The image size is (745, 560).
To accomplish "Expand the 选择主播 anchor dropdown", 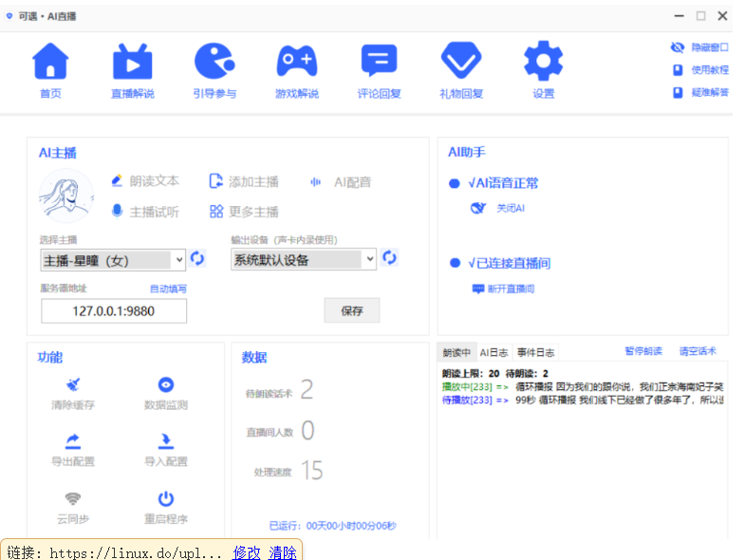I will click(x=179, y=259).
